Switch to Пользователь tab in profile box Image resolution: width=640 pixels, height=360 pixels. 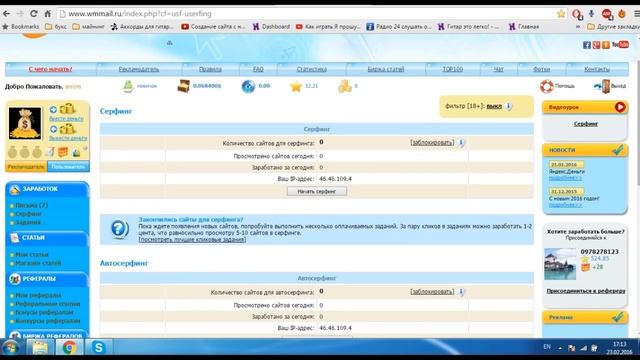tap(68, 167)
